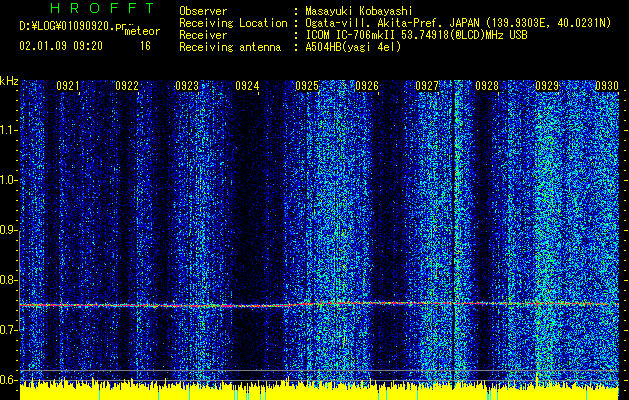This screenshot has width=629, height=400.
Task: Click the Receiving Location label
Action: click(x=233, y=23)
